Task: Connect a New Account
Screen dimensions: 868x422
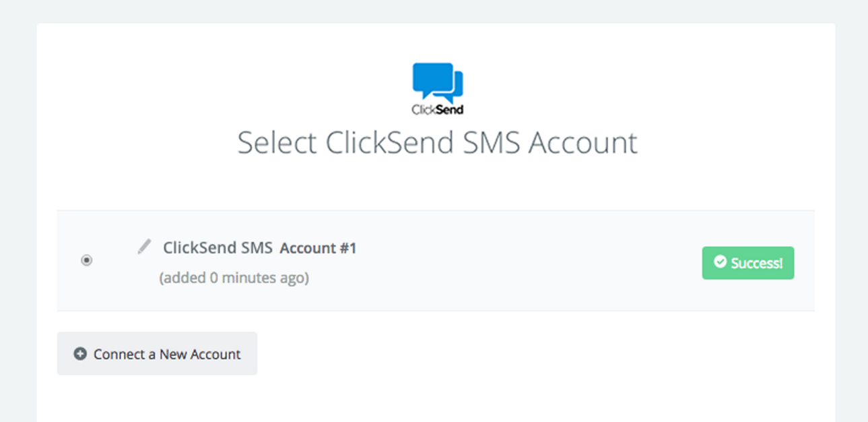Action: (x=157, y=353)
